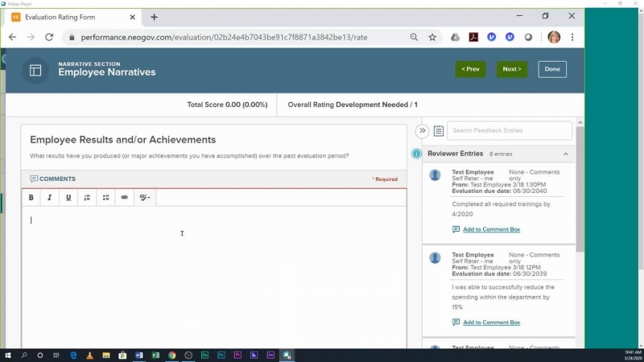This screenshot has height=362, width=644.
Task: Bookmark this page with the star icon
Action: pyautogui.click(x=432, y=37)
